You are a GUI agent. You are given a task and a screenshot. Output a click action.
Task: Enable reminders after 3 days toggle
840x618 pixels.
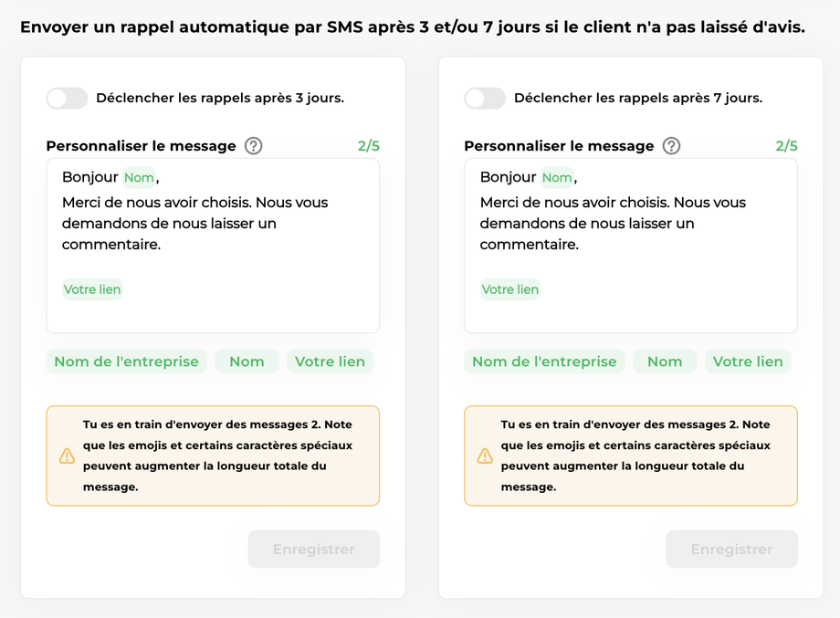pos(67,99)
